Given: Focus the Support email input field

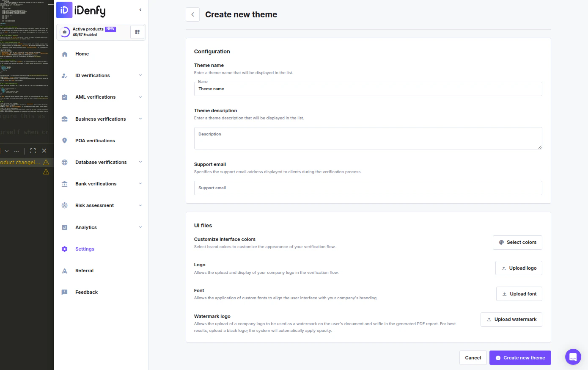Looking at the screenshot, I should click(x=368, y=188).
